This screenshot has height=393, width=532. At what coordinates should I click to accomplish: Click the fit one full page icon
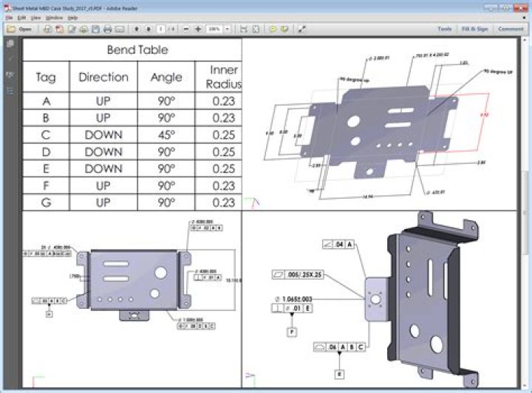(256, 29)
